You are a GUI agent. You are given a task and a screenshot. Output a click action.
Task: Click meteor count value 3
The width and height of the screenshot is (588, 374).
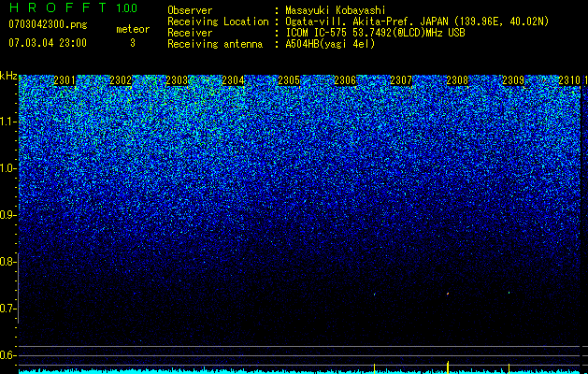tap(133, 43)
